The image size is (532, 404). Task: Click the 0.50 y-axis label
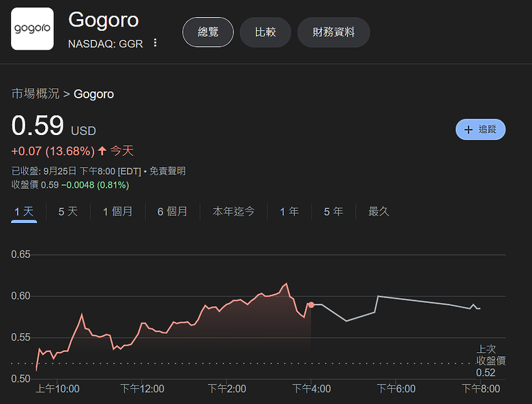(x=20, y=379)
